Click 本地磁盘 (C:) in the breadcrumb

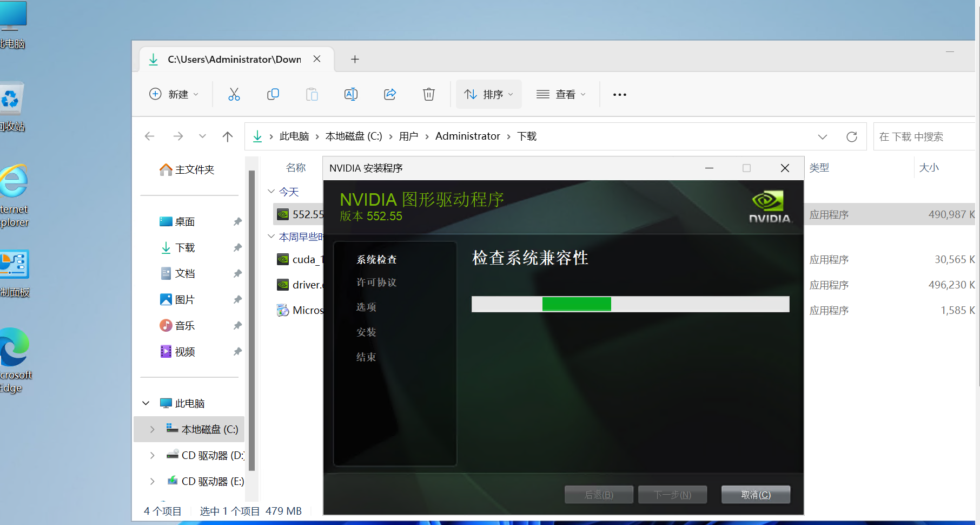pyautogui.click(x=354, y=136)
